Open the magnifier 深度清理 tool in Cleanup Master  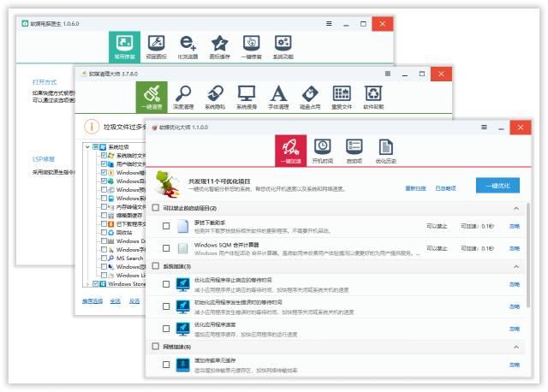click(x=183, y=97)
